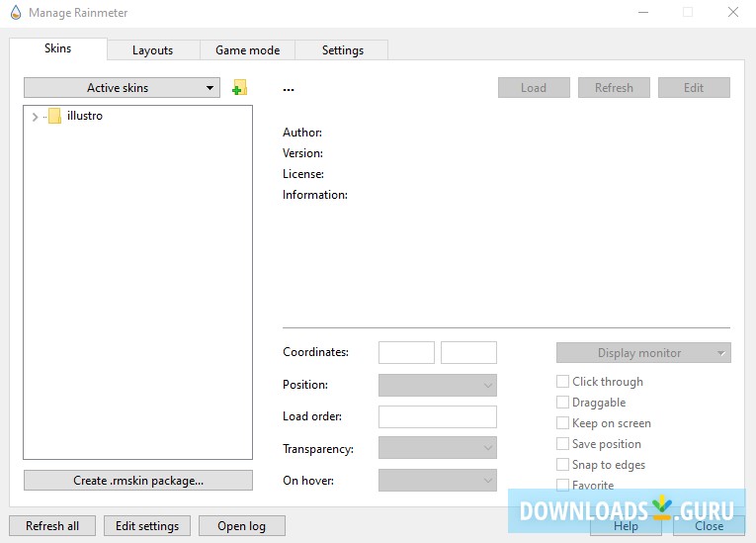Check Keep on screen option

click(562, 422)
